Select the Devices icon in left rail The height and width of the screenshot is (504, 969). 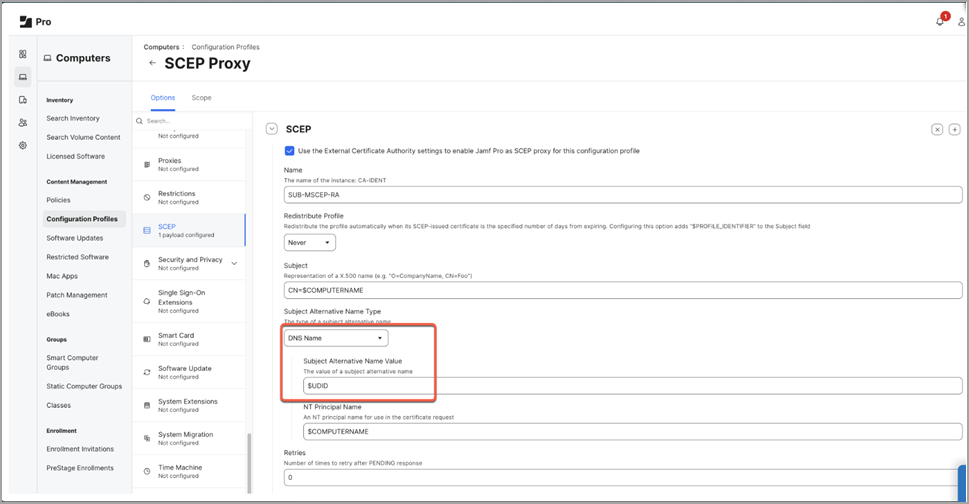click(23, 77)
